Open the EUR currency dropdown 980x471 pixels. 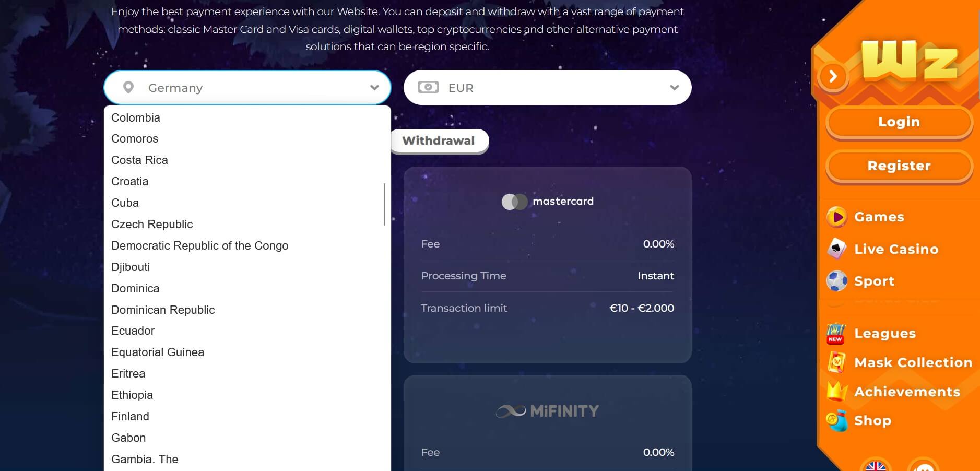(547, 88)
